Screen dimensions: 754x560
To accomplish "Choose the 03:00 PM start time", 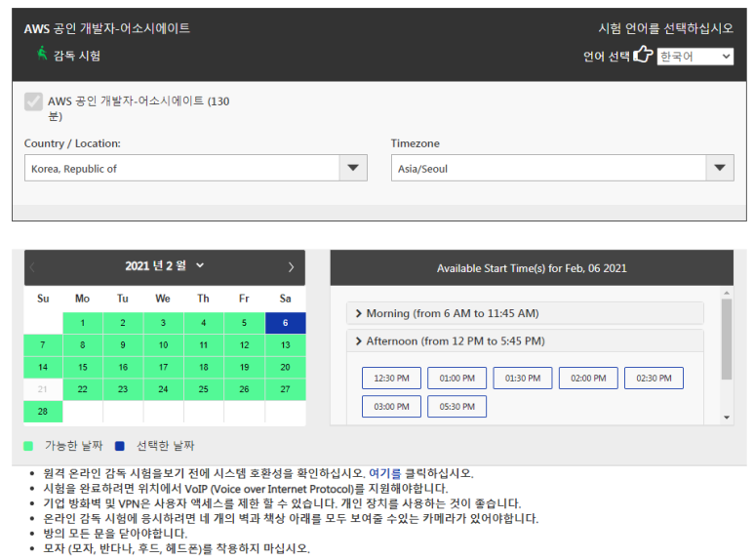I will point(391,407).
